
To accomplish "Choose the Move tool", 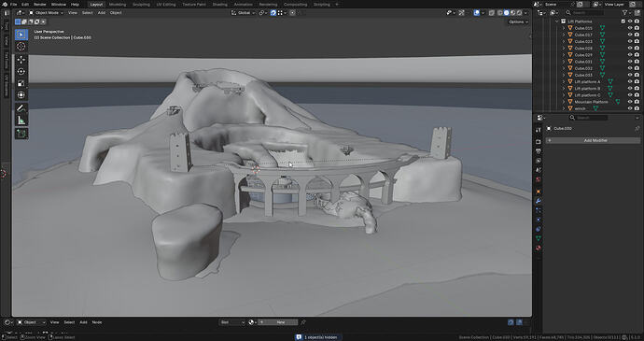I will 21,60.
